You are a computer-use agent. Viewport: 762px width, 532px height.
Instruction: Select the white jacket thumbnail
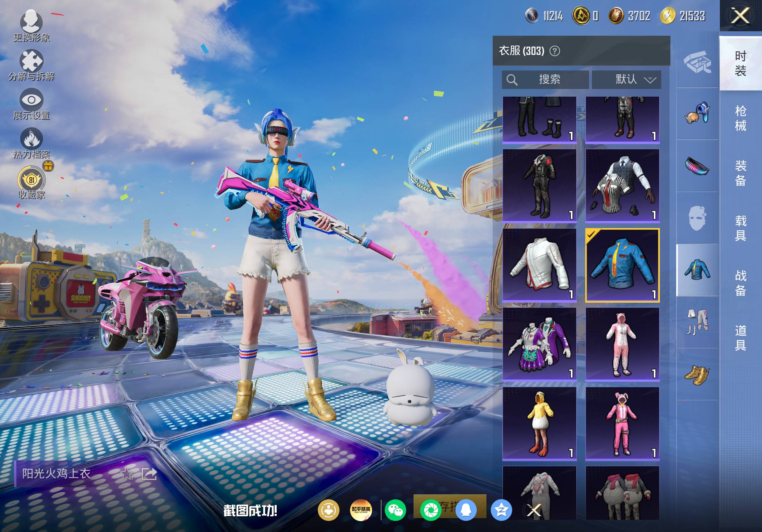click(x=539, y=265)
